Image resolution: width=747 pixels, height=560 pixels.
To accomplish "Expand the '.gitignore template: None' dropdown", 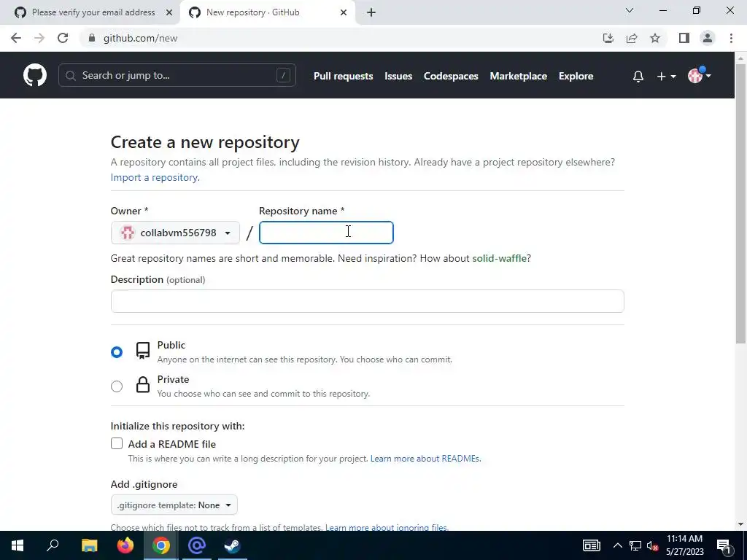I will [x=174, y=505].
